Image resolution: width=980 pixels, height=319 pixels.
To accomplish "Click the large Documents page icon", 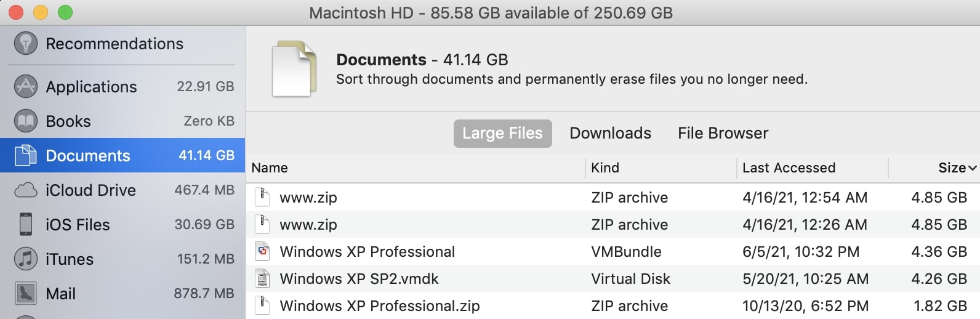I will click(294, 68).
